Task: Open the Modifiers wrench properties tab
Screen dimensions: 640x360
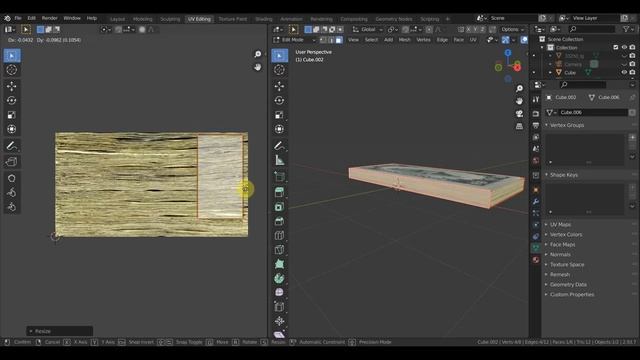Action: 536,202
